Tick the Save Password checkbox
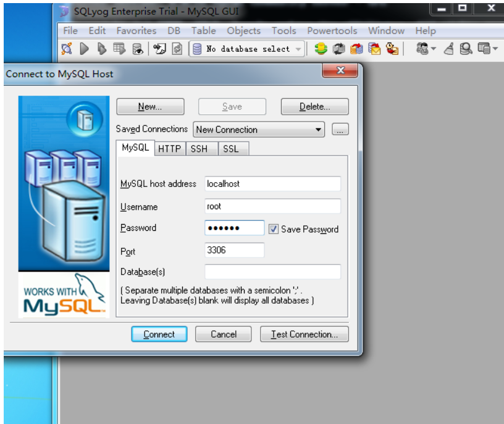This screenshot has height=424, width=504. 274,229
